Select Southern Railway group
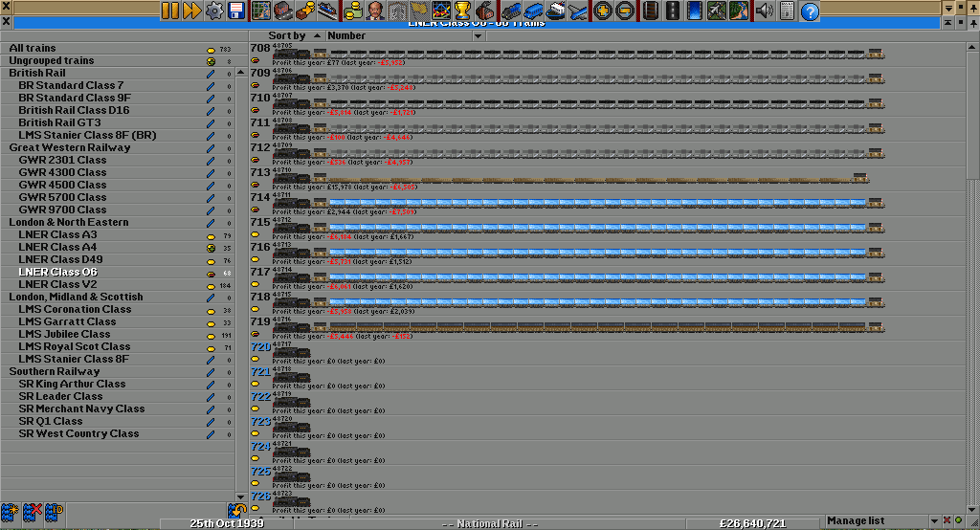Image resolution: width=980 pixels, height=530 pixels. (118, 371)
